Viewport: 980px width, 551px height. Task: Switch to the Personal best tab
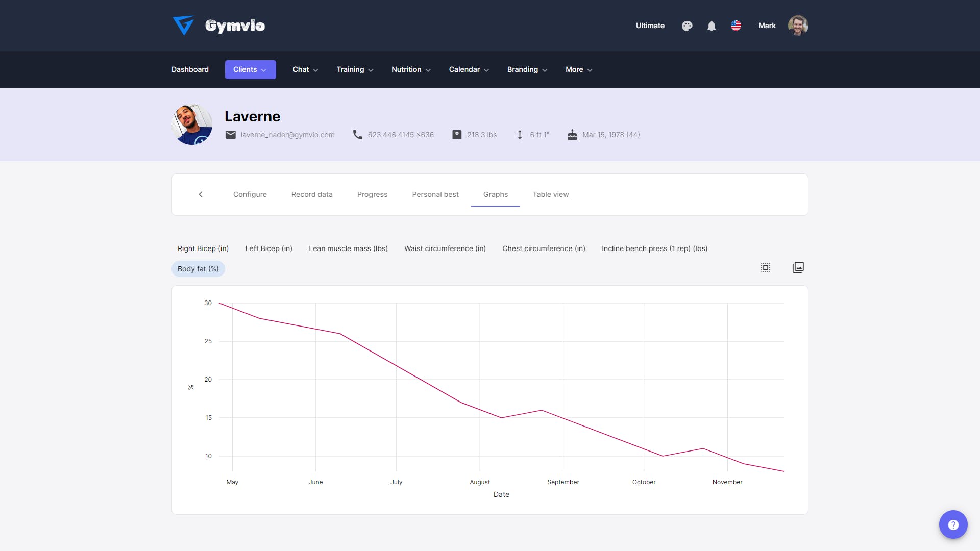tap(435, 194)
